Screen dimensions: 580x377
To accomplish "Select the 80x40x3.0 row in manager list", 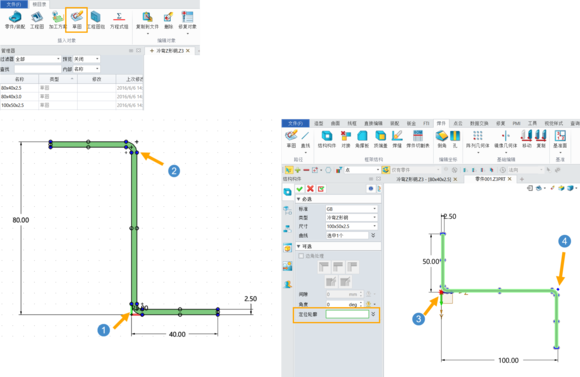I will pos(71,96).
